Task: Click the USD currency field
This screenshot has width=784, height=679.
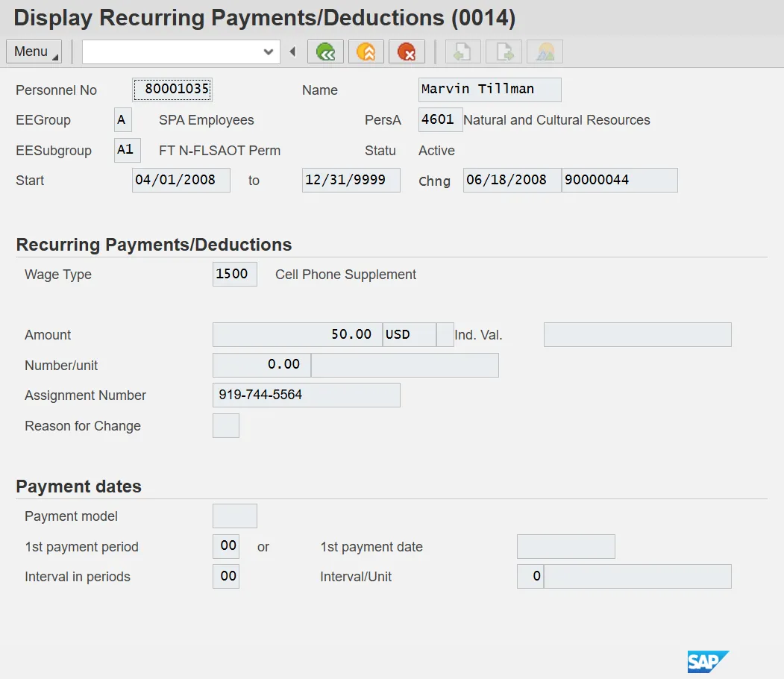Action: [x=409, y=335]
